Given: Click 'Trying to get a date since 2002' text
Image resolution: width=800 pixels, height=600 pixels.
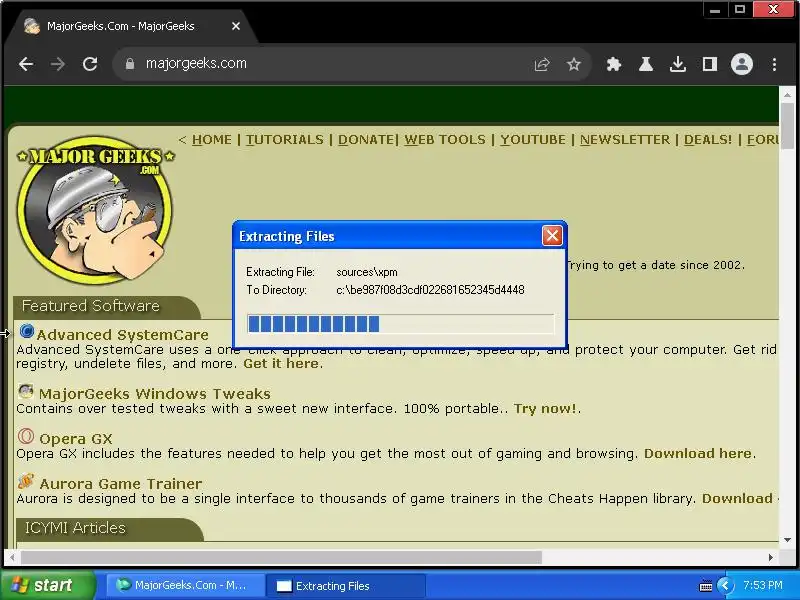Looking at the screenshot, I should coord(655,265).
